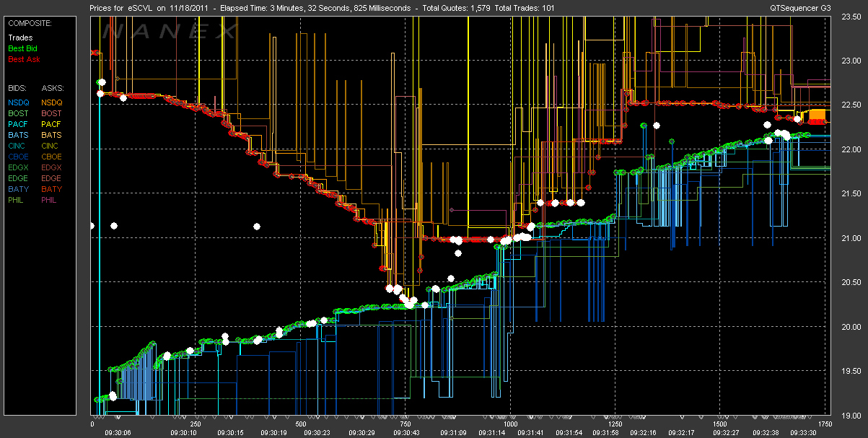
Task: Click the red EDGX asks legend label
Action: click(x=52, y=167)
